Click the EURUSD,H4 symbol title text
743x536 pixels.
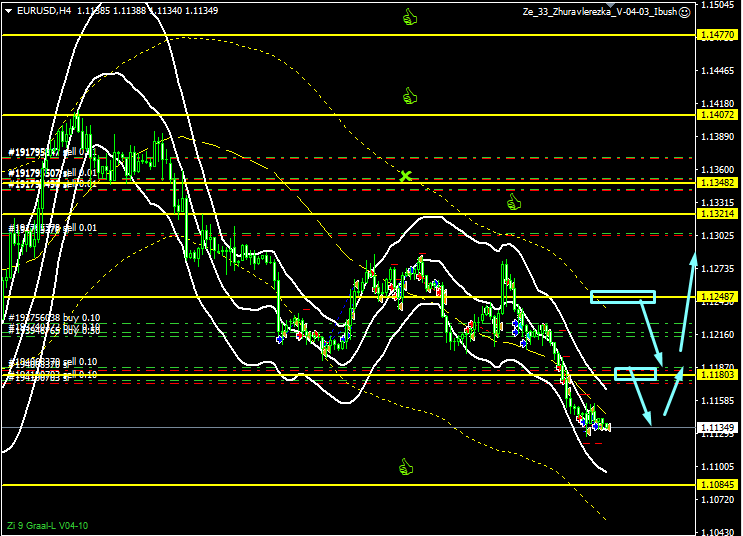click(x=44, y=10)
